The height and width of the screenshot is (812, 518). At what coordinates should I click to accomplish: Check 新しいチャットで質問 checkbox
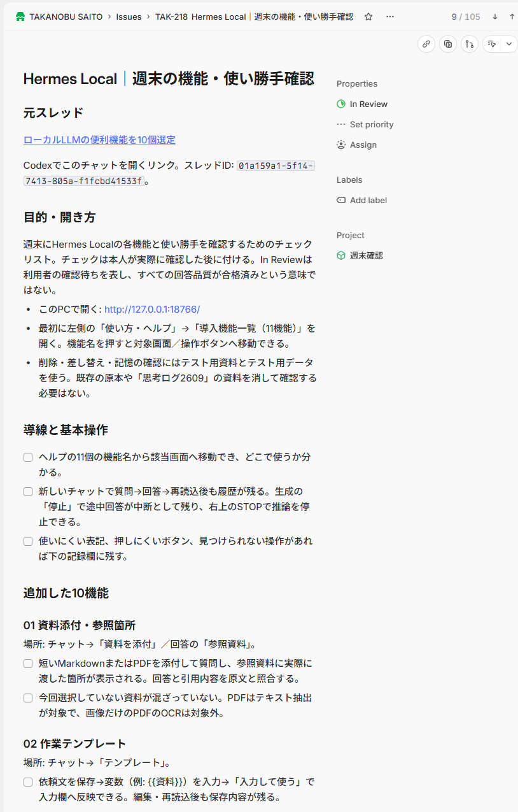click(x=28, y=492)
